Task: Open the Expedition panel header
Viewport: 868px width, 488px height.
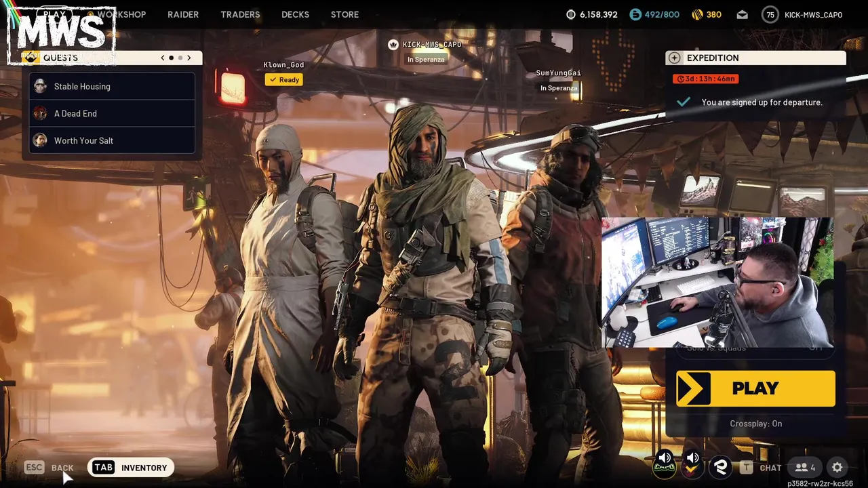Action: click(755, 58)
